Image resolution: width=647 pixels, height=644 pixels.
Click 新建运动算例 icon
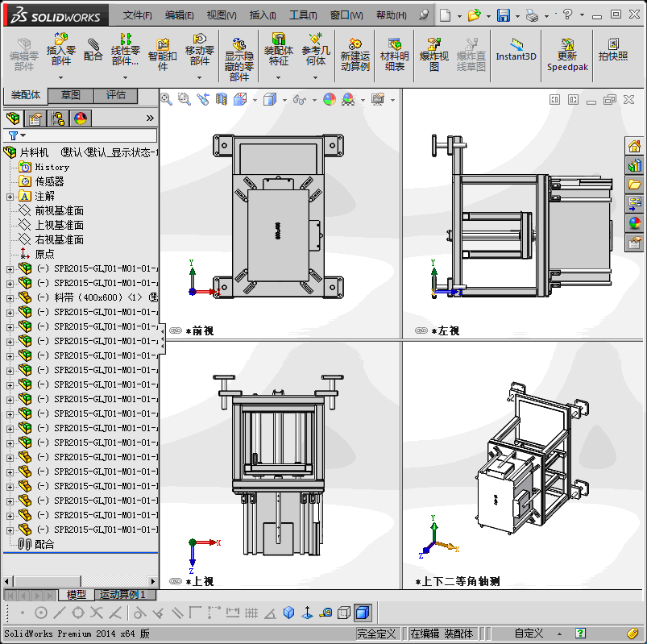click(355, 55)
